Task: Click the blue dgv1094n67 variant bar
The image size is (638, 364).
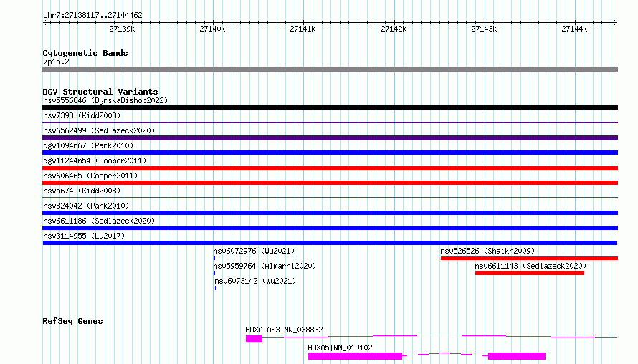Action: click(330, 153)
